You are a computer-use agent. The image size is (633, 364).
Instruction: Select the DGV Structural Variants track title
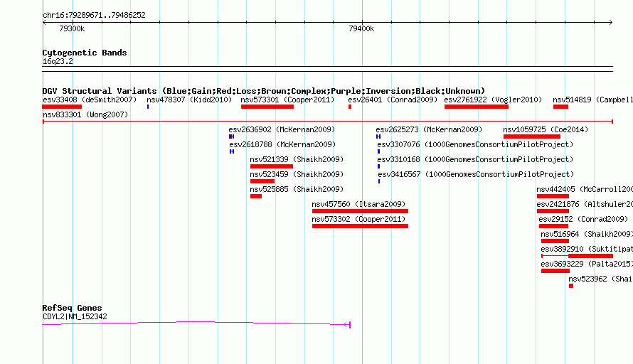click(263, 91)
